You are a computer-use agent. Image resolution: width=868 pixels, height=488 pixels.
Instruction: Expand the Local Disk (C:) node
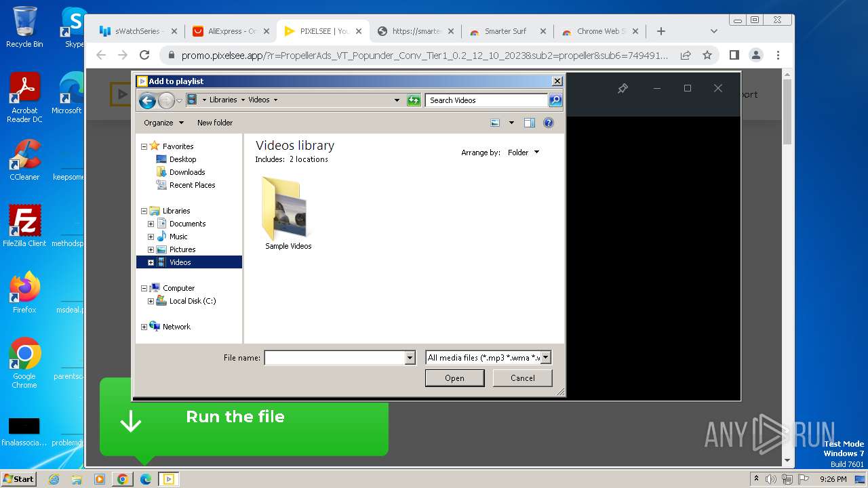pos(151,301)
